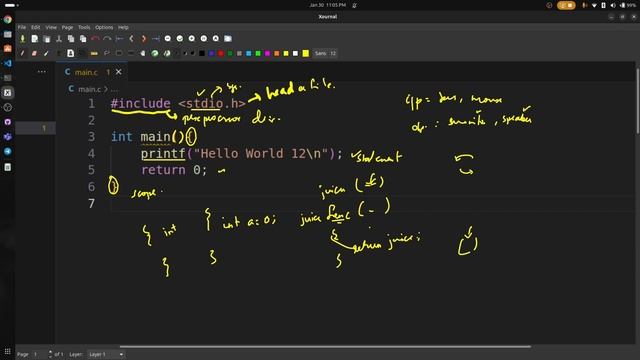Image resolution: width=640 pixels, height=360 pixels.
Task: Open VS Code from the dock
Action: [x=8, y=63]
